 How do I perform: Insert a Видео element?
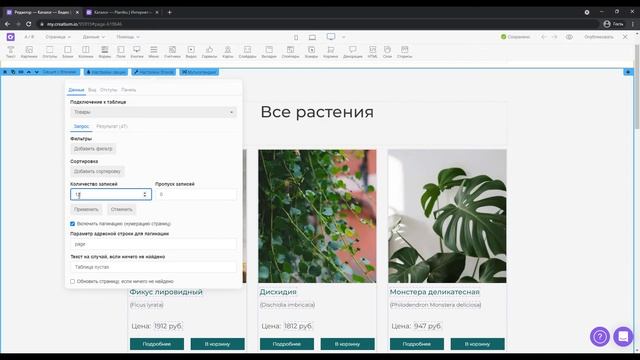pyautogui.click(x=191, y=52)
